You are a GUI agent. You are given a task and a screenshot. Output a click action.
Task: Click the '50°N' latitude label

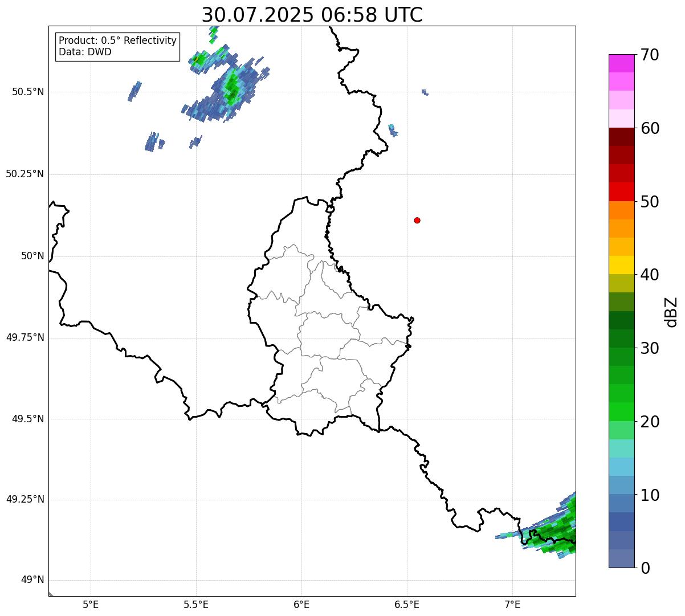pos(32,256)
